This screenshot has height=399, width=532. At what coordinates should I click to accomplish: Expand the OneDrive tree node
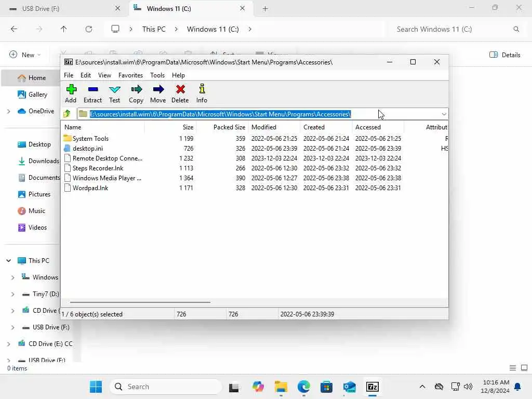click(x=9, y=111)
